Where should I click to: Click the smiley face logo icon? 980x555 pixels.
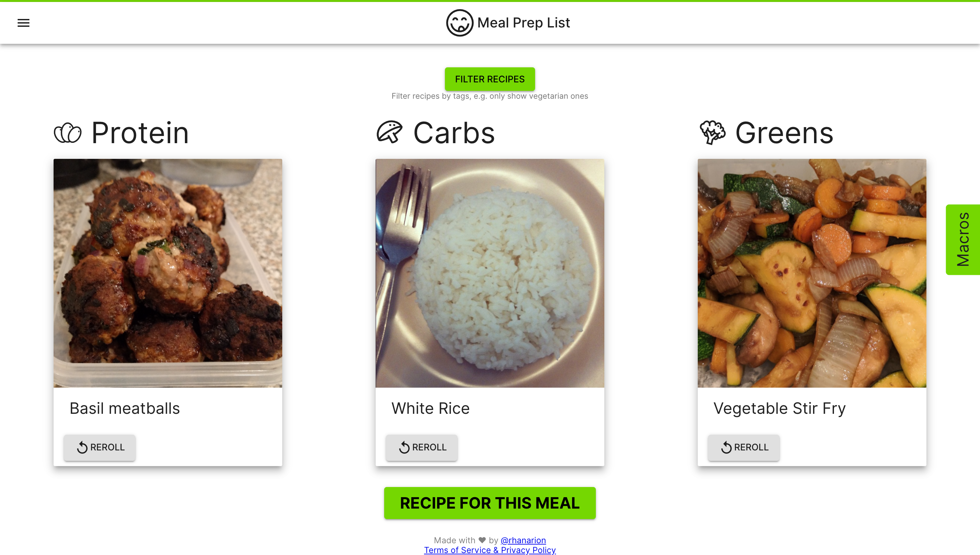click(x=459, y=23)
